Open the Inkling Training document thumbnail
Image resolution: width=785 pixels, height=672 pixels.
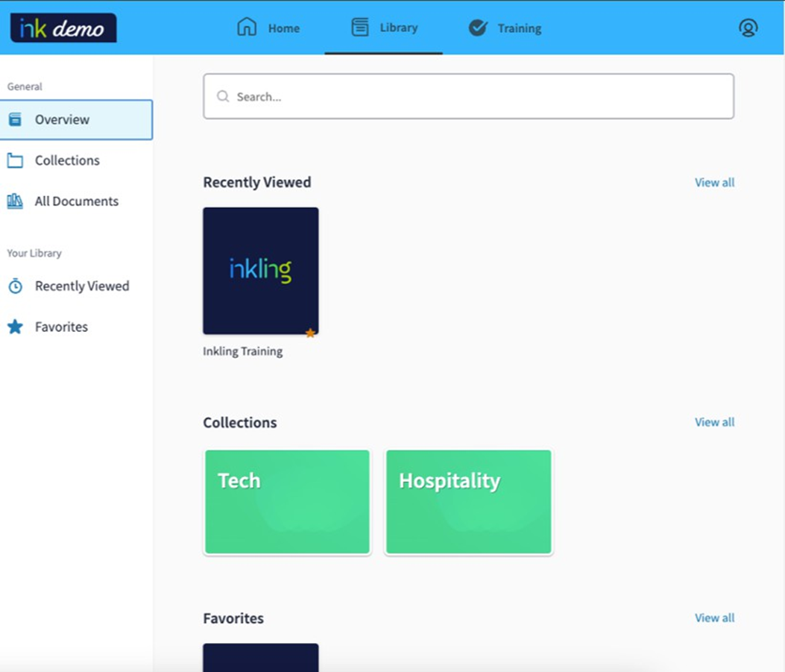point(260,270)
